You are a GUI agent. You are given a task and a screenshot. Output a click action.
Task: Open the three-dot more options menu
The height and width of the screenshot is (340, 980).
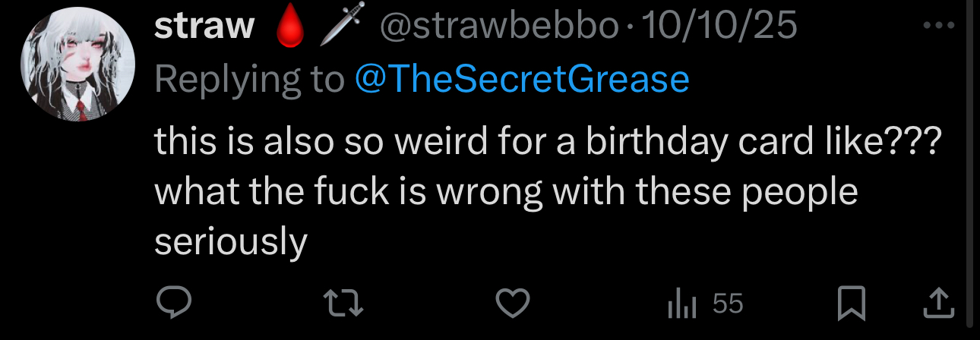tap(937, 25)
